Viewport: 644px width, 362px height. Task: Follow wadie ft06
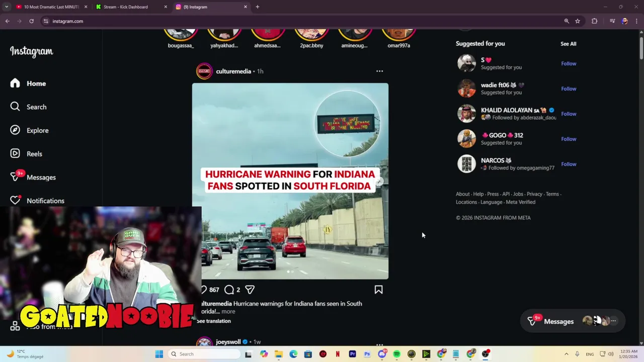(569, 88)
